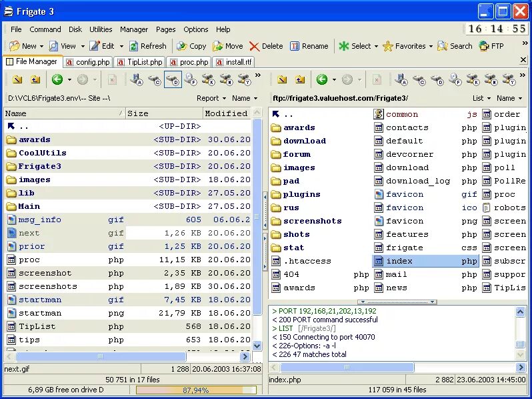532x399 pixels.
Task: Click the Move toolbar button
Action: pyautogui.click(x=227, y=46)
